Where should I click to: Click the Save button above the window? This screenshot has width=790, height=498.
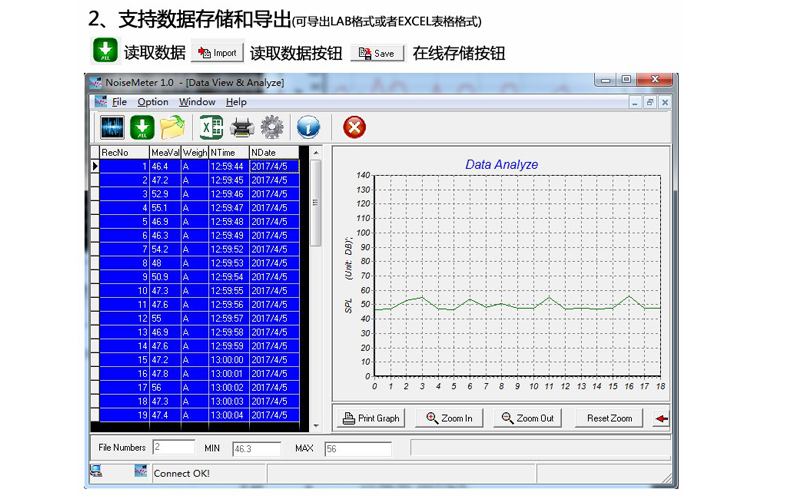377,53
